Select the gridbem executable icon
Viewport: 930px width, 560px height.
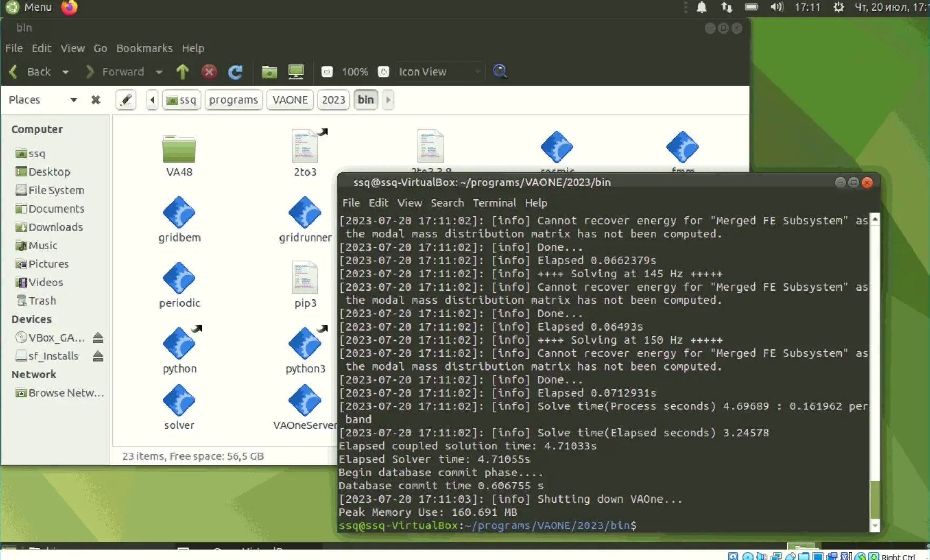point(179,213)
